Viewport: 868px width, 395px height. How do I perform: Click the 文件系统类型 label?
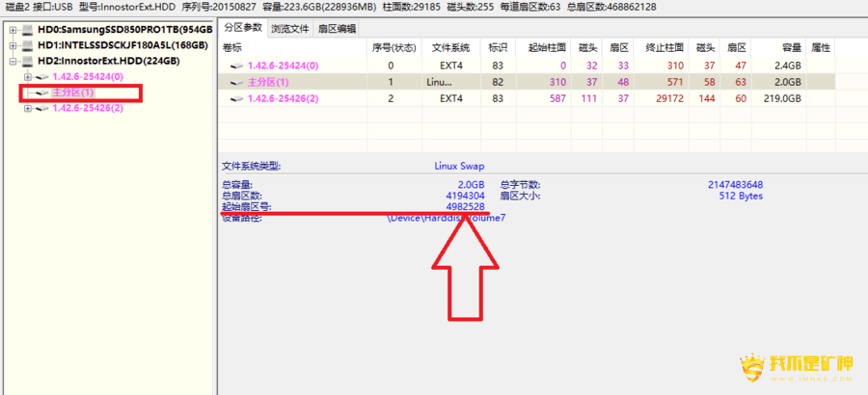point(252,166)
